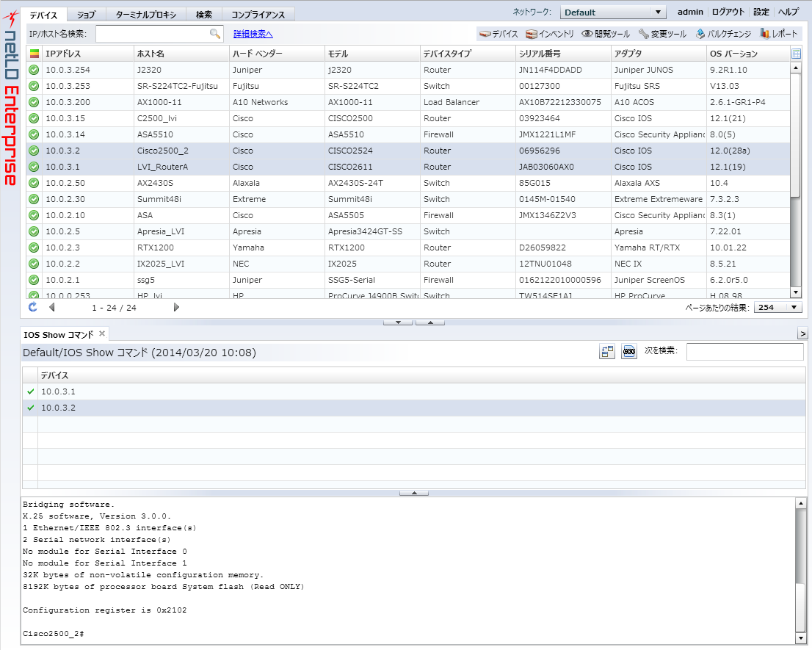The image size is (812, 650).
Task: Select the IOS Show コマンド tab
Action: (x=59, y=335)
